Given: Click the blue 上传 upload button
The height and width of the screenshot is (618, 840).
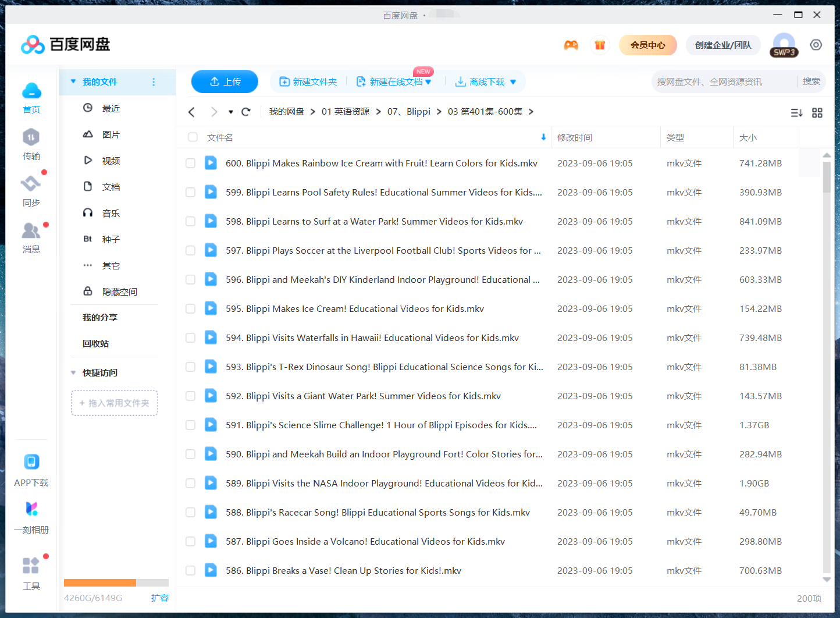Looking at the screenshot, I should [x=225, y=81].
